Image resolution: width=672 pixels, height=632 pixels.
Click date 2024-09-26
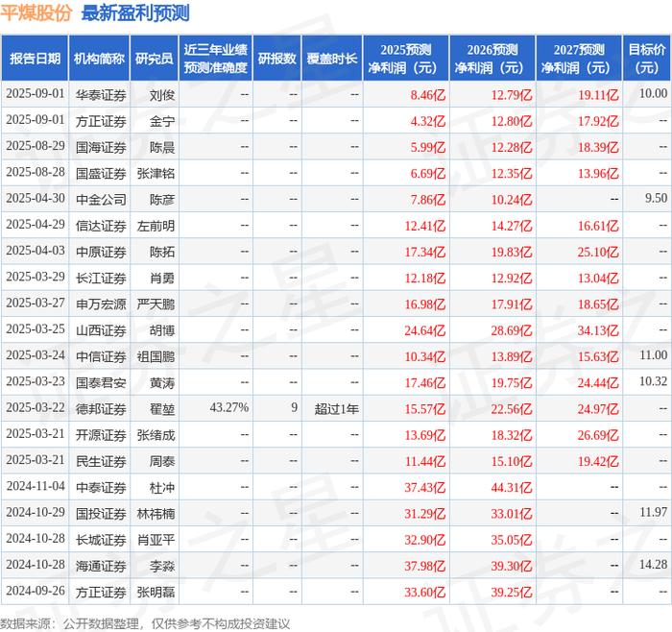(36, 591)
